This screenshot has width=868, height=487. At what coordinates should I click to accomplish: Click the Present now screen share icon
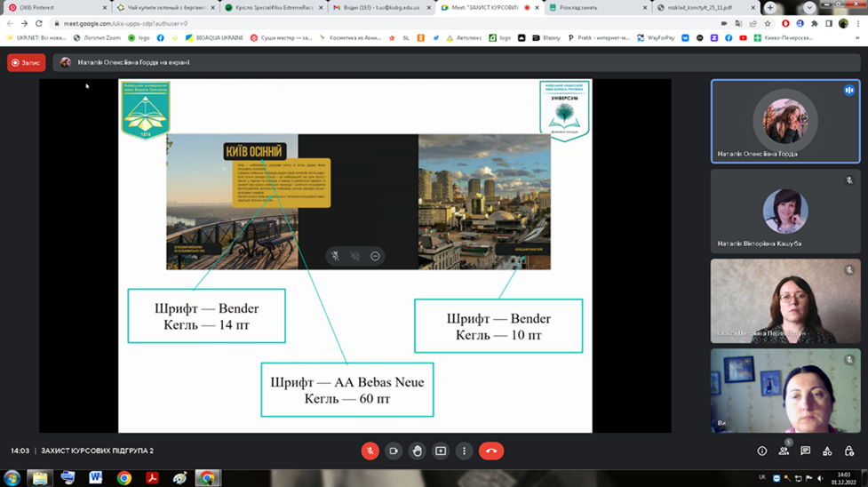coord(441,451)
